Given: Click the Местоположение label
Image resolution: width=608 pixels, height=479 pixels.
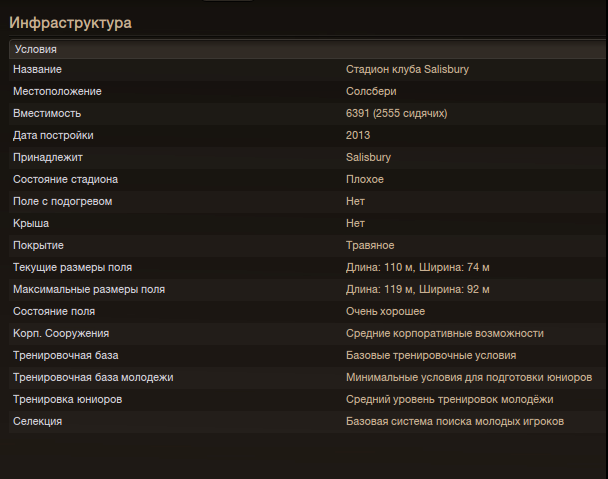Looking at the screenshot, I should click(57, 92).
